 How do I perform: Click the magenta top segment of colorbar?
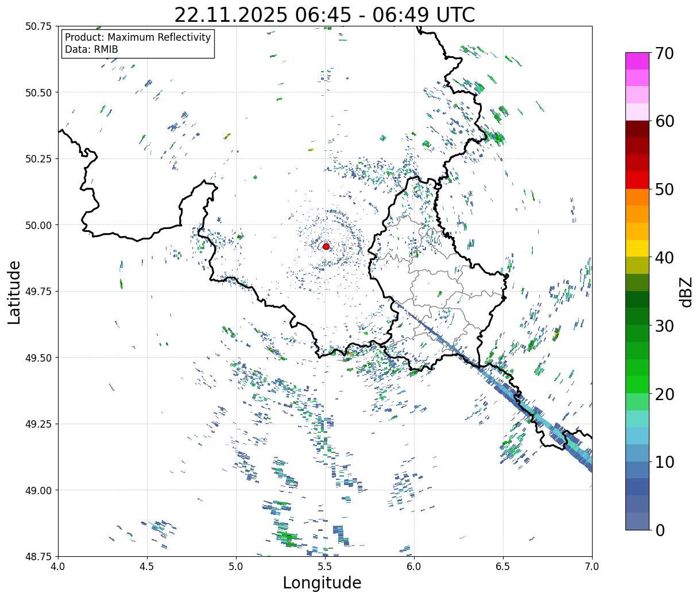click(637, 61)
